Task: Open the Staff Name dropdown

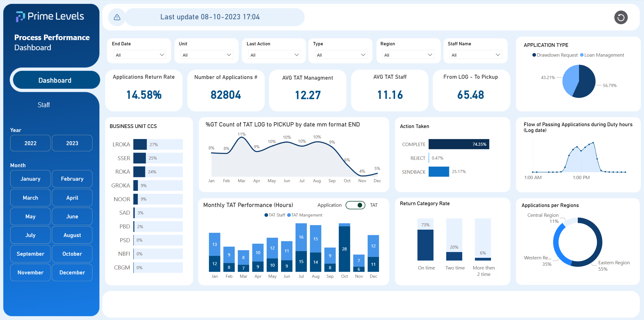Action: pos(475,55)
